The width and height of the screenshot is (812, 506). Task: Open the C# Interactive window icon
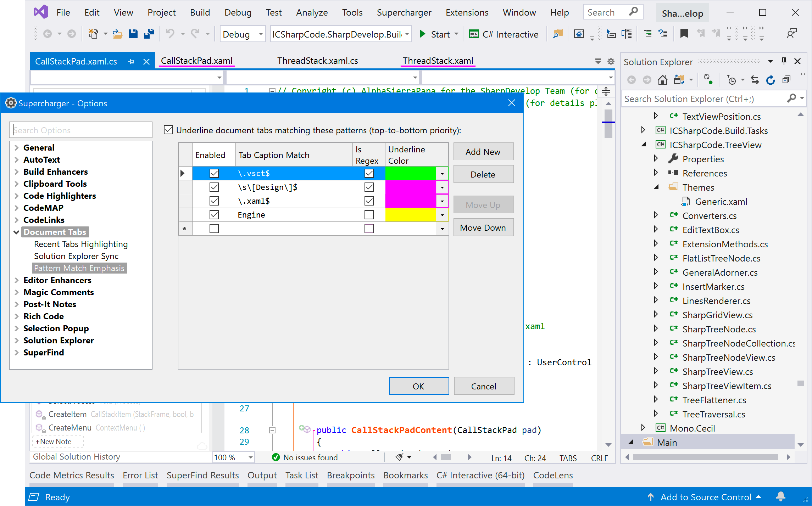click(x=474, y=34)
